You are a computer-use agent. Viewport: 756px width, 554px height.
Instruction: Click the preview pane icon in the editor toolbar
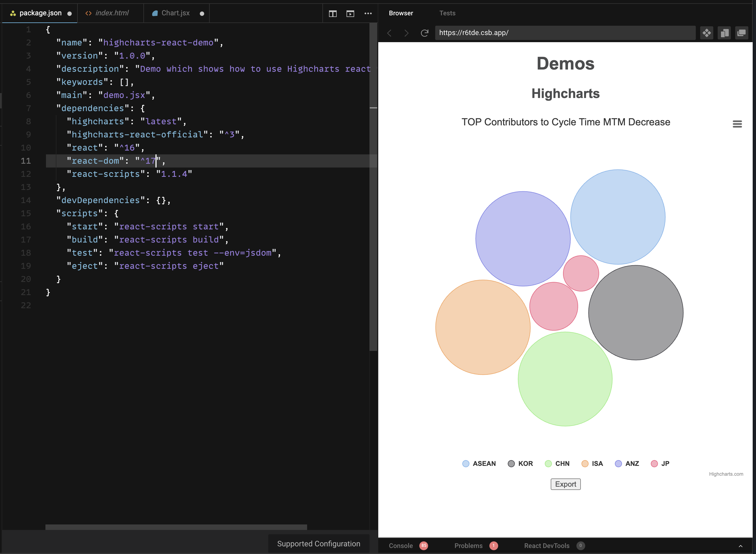(350, 14)
